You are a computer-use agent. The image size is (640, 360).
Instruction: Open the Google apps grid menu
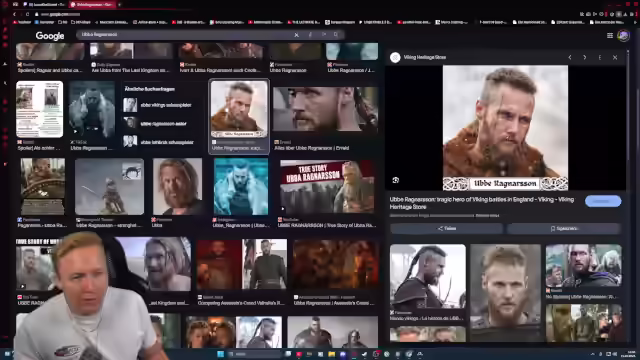610,36
